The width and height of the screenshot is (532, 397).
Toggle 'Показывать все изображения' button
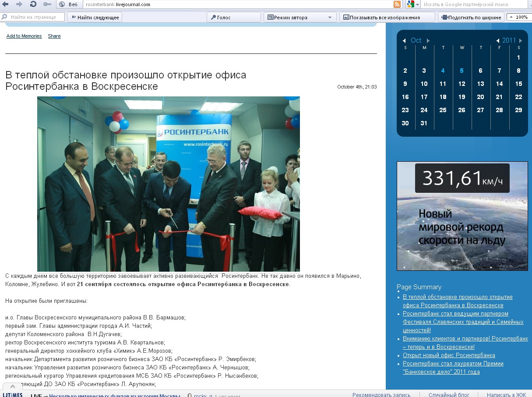(388, 18)
